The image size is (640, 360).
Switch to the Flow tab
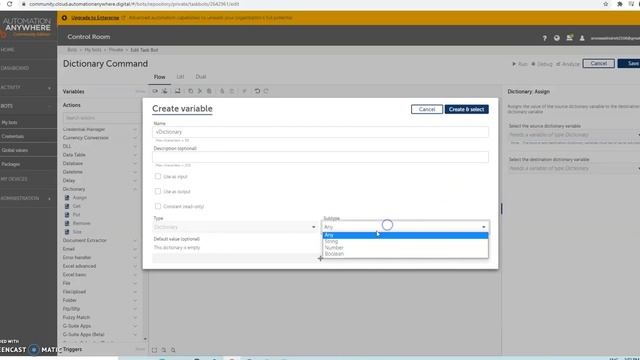(159, 77)
